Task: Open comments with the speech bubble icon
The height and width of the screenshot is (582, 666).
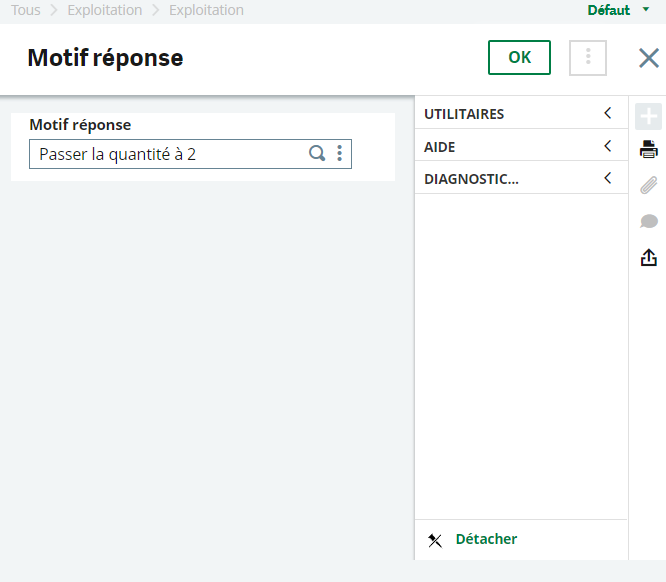Action: pos(648,221)
